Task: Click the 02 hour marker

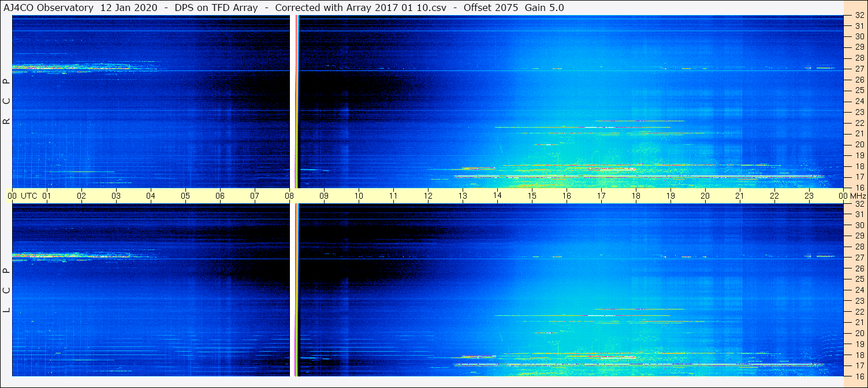Action: click(81, 196)
